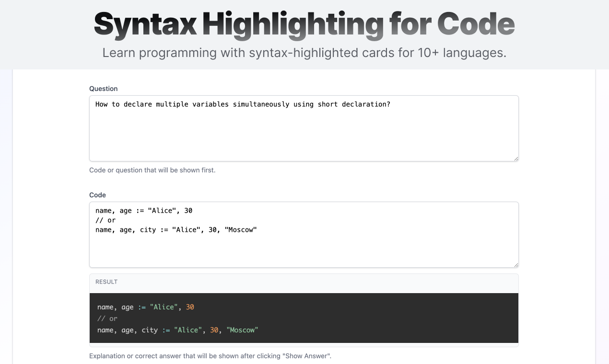The height and width of the screenshot is (364, 609).
Task: Click orange '30' on first result line
Action: (190, 307)
